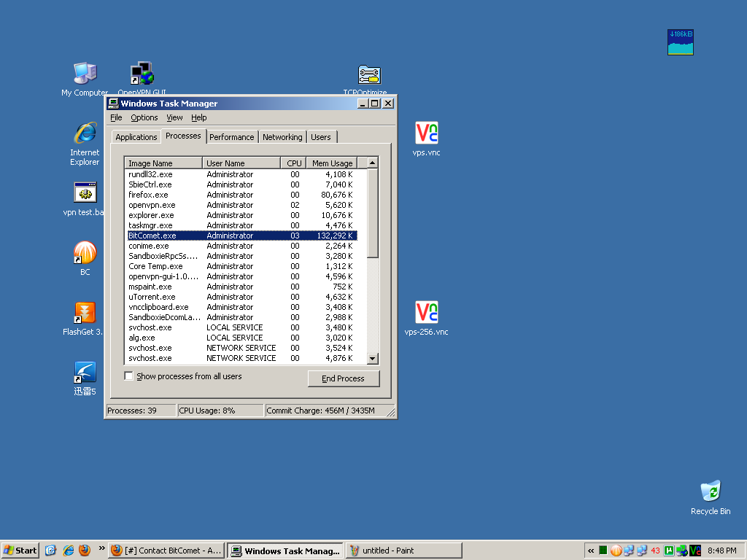Sort processes by the User Name column
This screenshot has width=747, height=560.
[241, 163]
